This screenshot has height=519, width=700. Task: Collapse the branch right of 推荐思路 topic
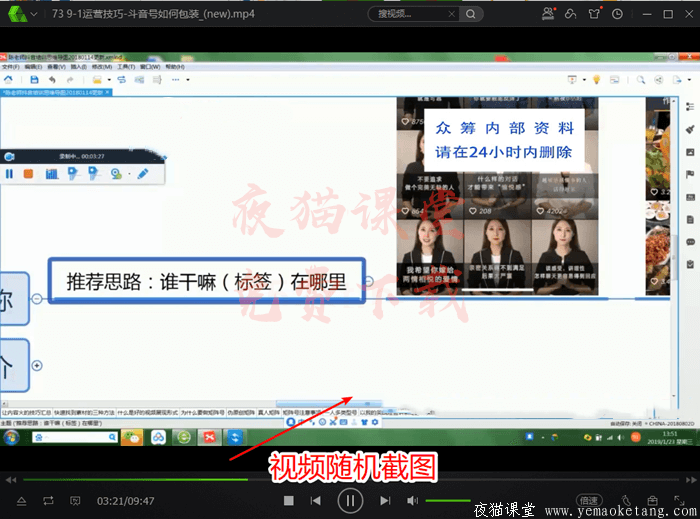[369, 281]
